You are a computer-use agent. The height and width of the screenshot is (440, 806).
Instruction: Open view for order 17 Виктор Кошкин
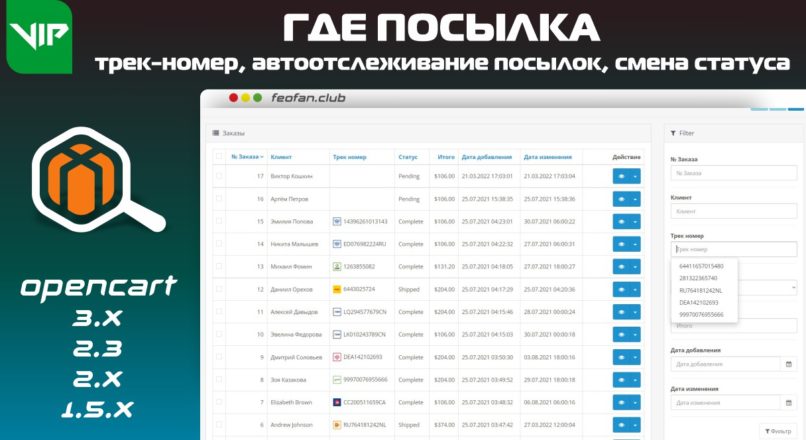tap(621, 176)
